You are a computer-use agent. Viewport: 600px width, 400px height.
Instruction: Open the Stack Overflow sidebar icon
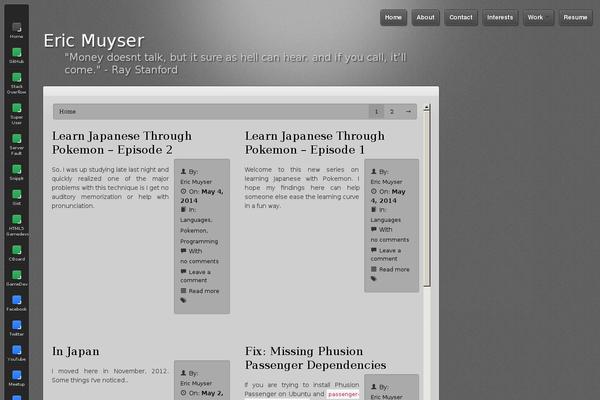point(16,83)
